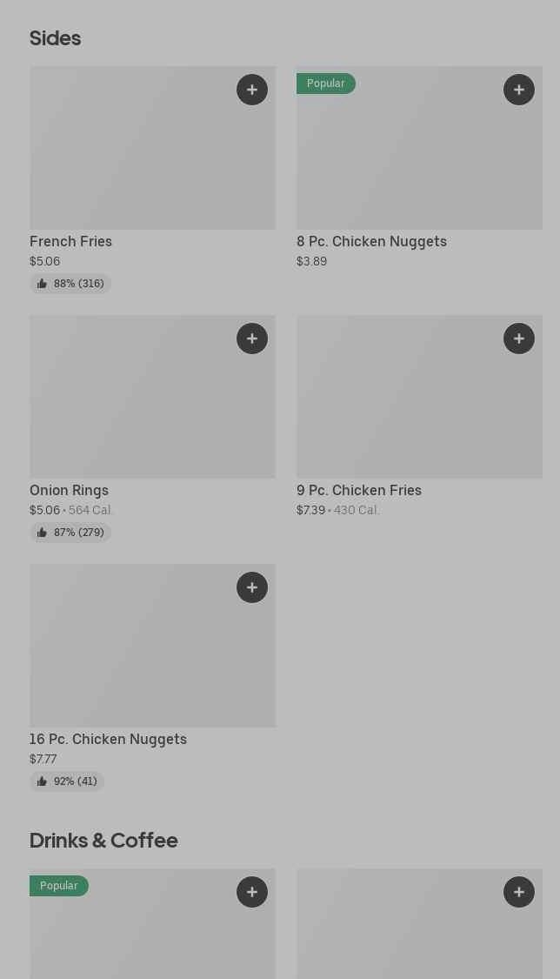Add 8 Pc. Chicken Nuggets with plus icon
Viewport: 560px width, 979px height.
[519, 90]
